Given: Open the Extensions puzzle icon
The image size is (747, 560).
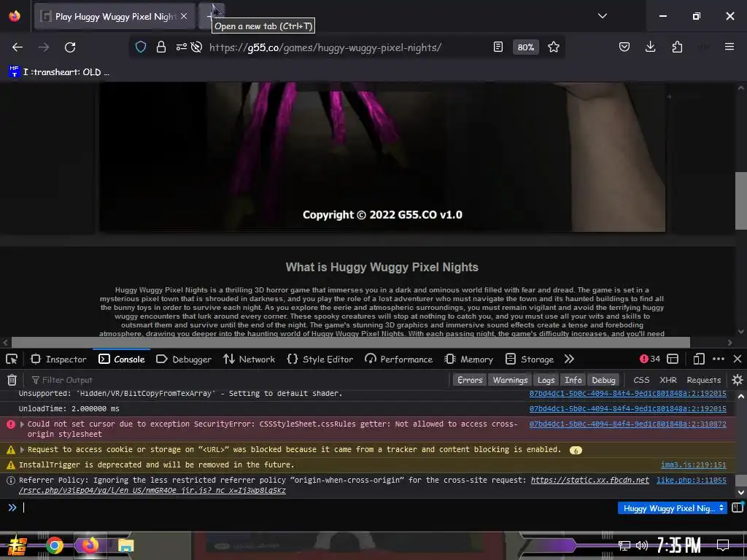Looking at the screenshot, I should [677, 47].
